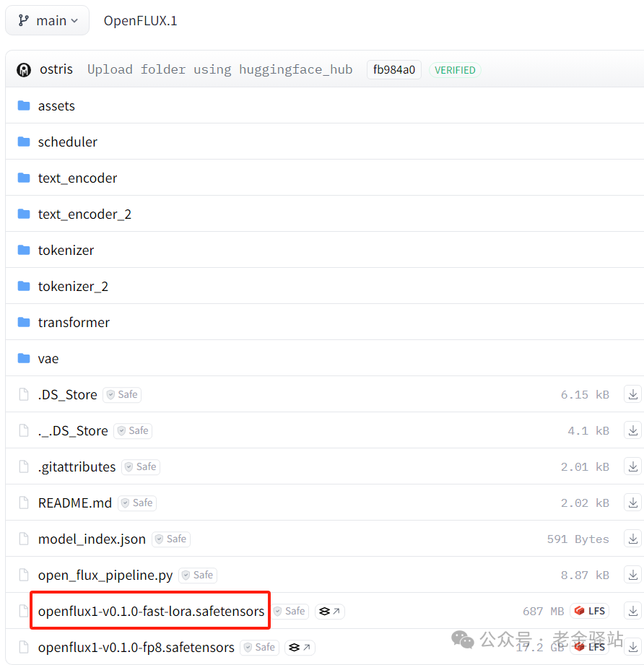Open openflux1-v0.1.0-fast-lora.safetensors file
The width and height of the screenshot is (644, 665).
(x=152, y=611)
